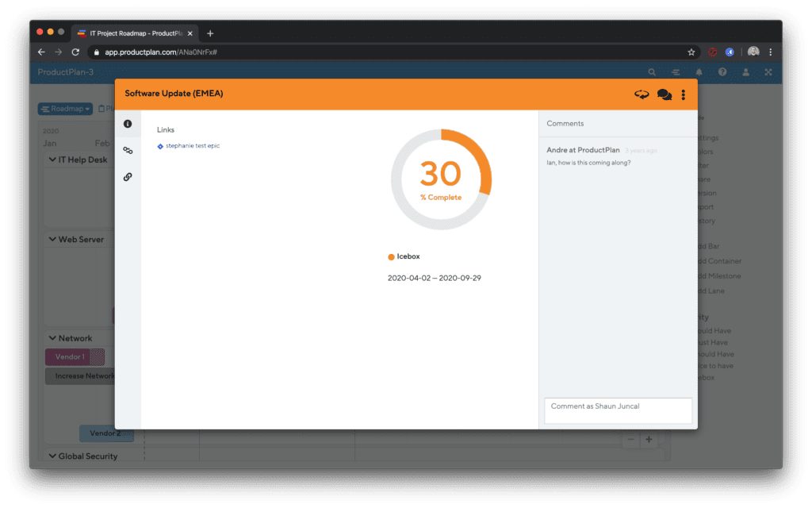Collapse the Network lane chevron
This screenshot has height=508, width=812.
51,337
